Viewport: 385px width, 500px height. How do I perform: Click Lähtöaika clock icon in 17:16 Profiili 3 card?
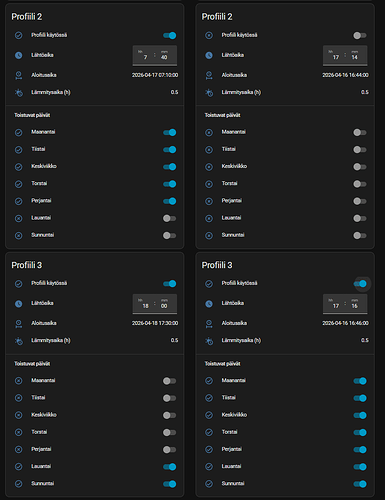(209, 304)
